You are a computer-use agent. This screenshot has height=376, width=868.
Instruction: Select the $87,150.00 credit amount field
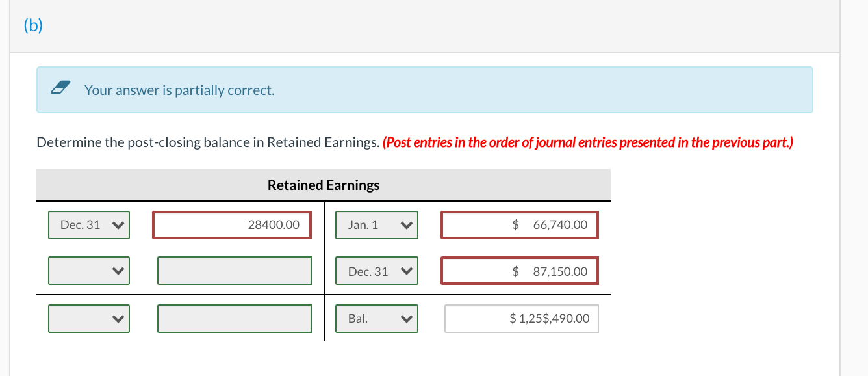[x=520, y=271]
